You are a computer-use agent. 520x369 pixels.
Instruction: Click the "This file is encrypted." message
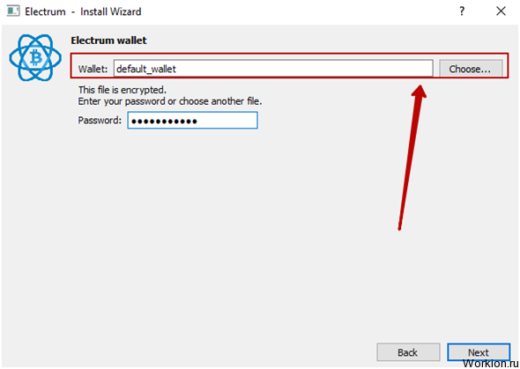[x=122, y=90]
